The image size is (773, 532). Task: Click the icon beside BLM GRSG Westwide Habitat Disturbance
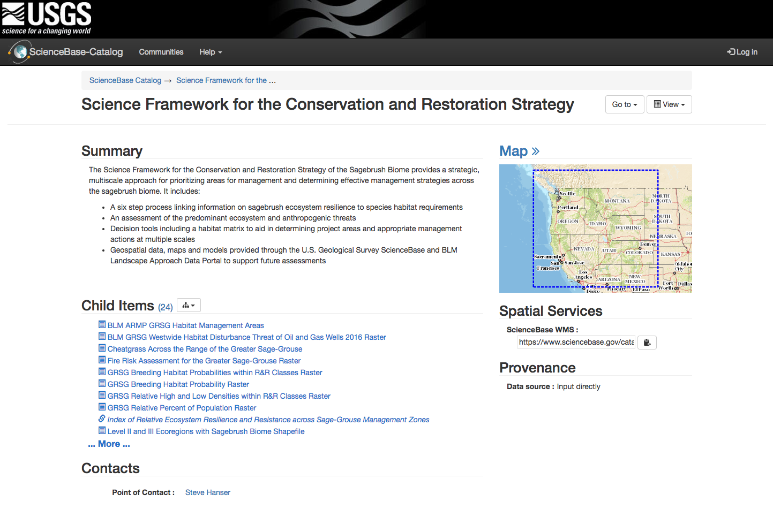[x=102, y=336]
